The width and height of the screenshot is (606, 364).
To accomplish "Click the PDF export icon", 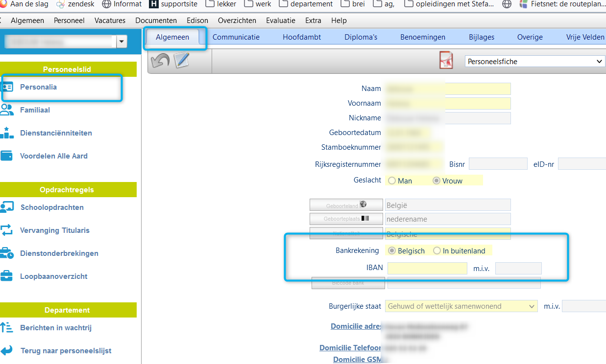I will click(446, 61).
